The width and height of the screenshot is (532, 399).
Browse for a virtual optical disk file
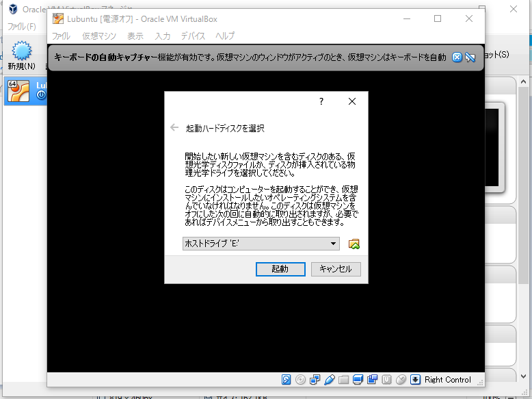pos(354,244)
